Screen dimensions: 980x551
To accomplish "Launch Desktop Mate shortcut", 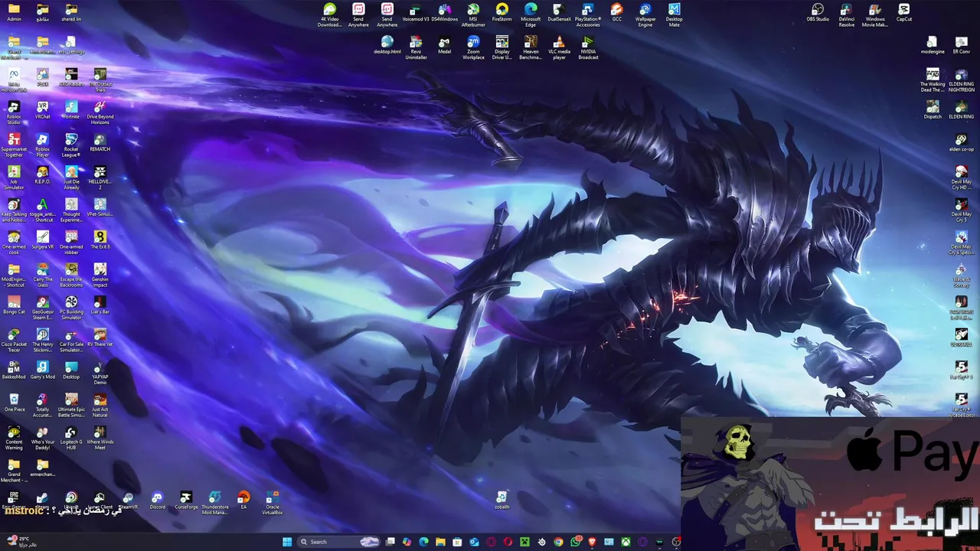I will [x=674, y=15].
